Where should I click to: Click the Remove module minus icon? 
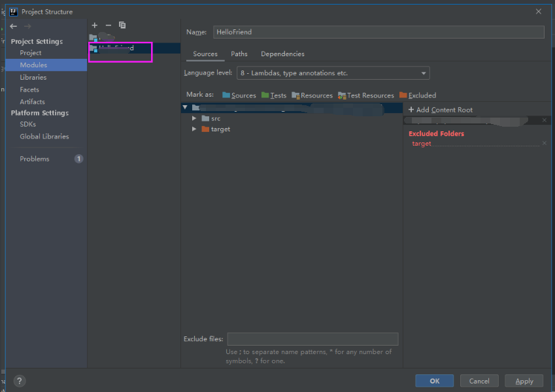pyautogui.click(x=109, y=25)
